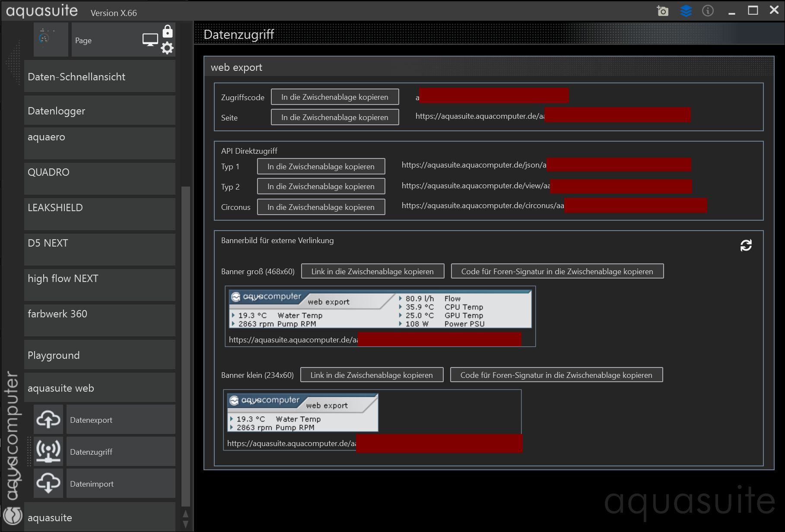
Task: Open the Datenexport page
Action: [x=121, y=419]
